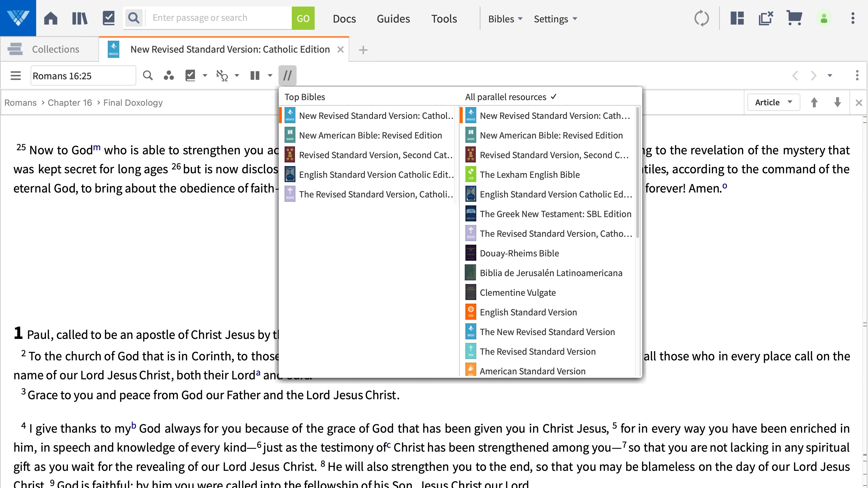Open the Layouts panel icon
Viewport: 868px width, 488px height.
tap(737, 18)
